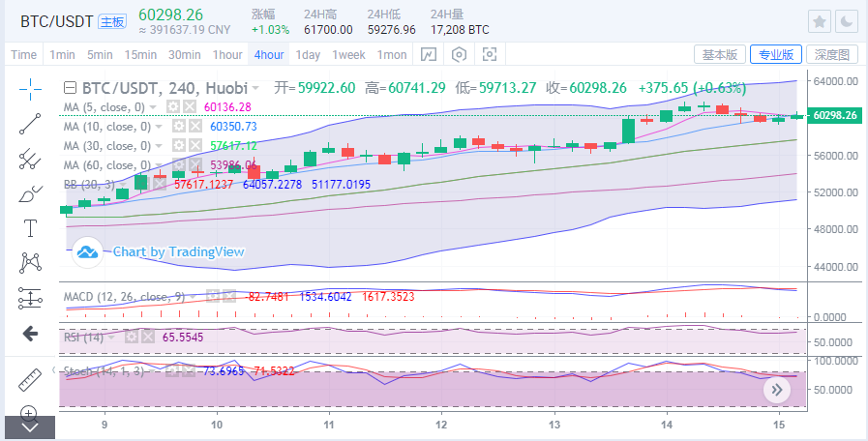Open chart settings hexagon icon

point(460,54)
